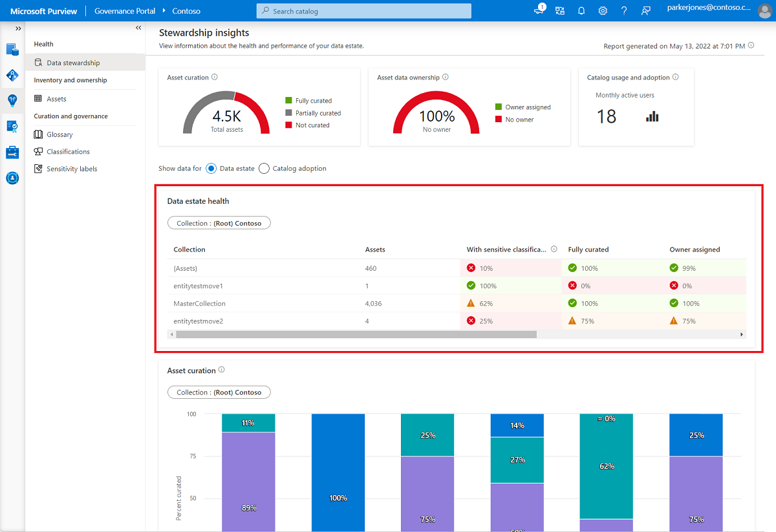Open the certificate policy icon in left rail
Viewport: 776px width, 532px height.
click(x=12, y=126)
